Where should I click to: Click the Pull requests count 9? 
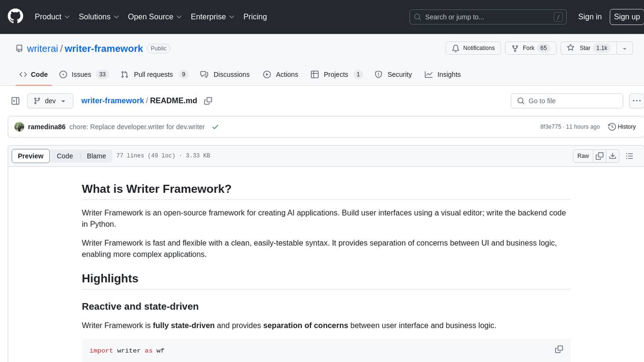[184, 74]
